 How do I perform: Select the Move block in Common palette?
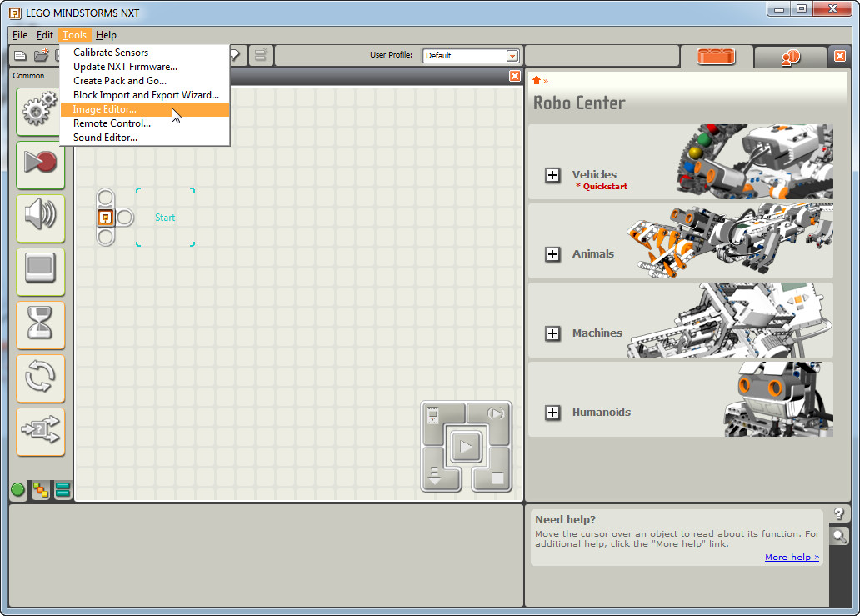[40, 111]
